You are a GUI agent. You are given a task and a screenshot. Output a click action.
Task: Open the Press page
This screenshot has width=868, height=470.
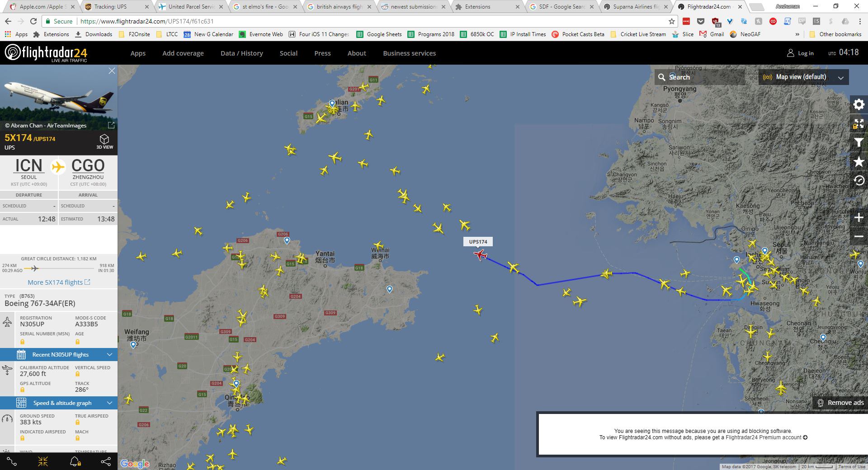pyautogui.click(x=322, y=53)
